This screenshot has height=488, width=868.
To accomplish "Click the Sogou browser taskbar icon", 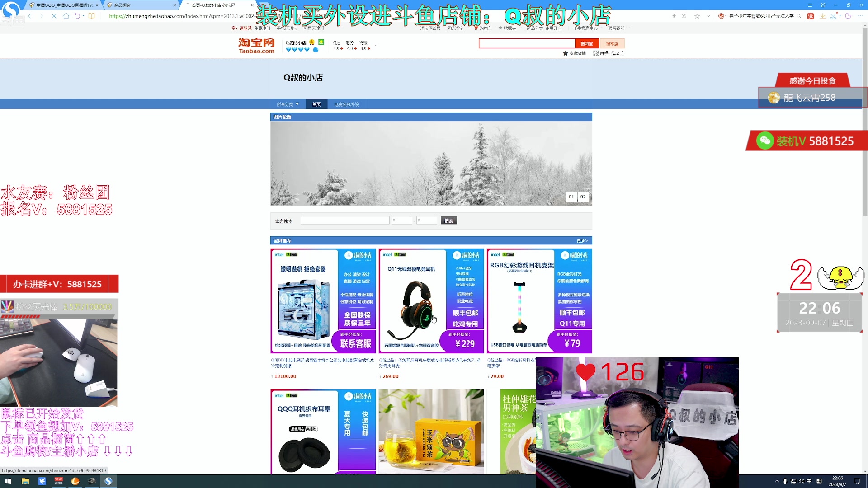I will [108, 481].
